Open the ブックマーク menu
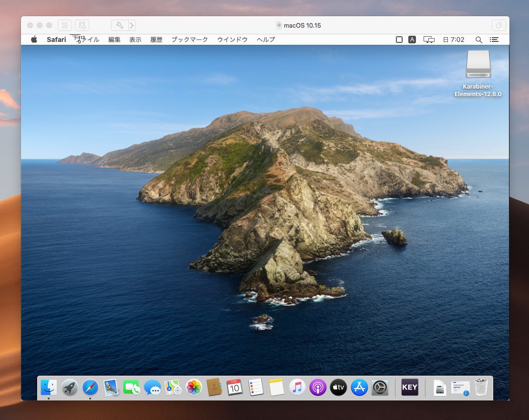Screen dimensions: 529x420 tap(189, 40)
